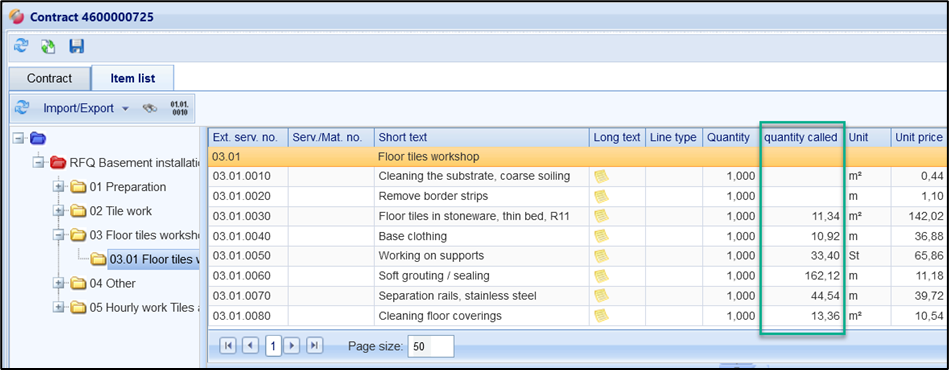The height and width of the screenshot is (370, 949).
Task: Select 02 Tile work tree item
Action: point(120,211)
